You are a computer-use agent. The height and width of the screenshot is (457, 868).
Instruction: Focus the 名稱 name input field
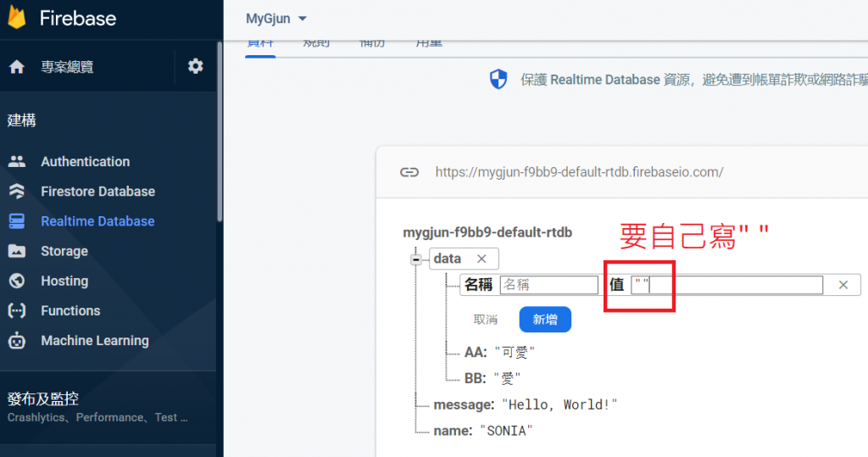(x=548, y=285)
